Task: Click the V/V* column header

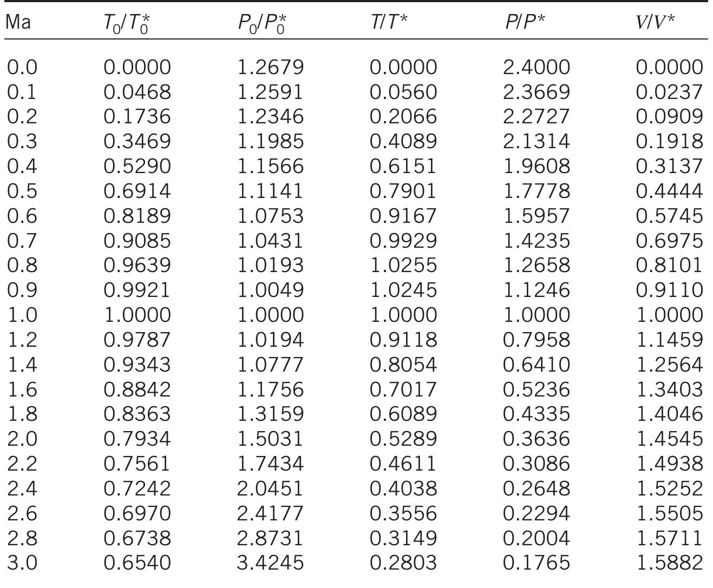Action: coord(656,22)
